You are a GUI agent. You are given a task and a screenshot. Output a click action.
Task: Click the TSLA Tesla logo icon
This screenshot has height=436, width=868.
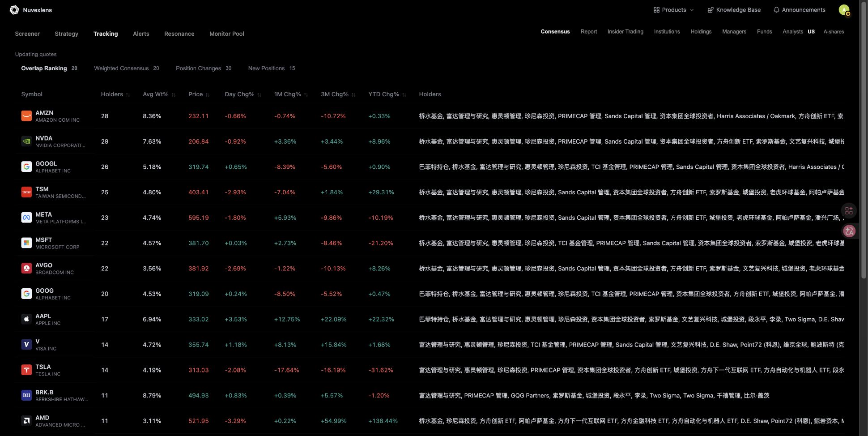pyautogui.click(x=26, y=370)
